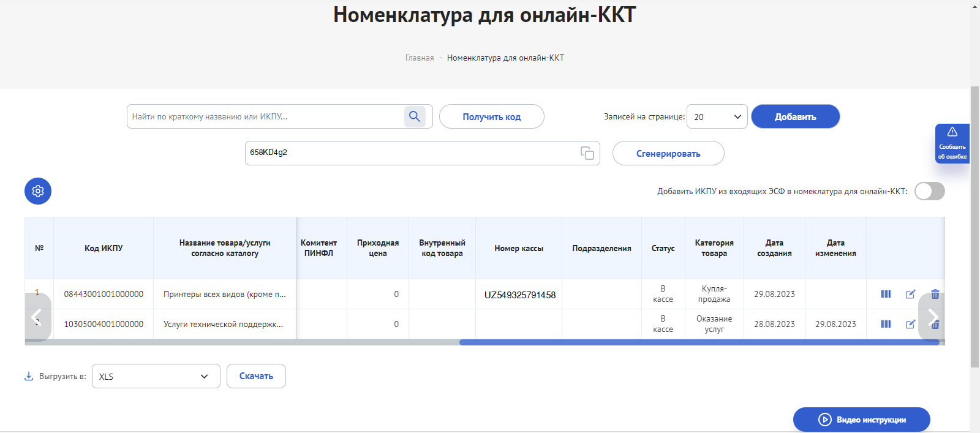Viewport: 980px width, 433px height.
Task: Copy the generated code 658KD4g2
Action: [587, 153]
